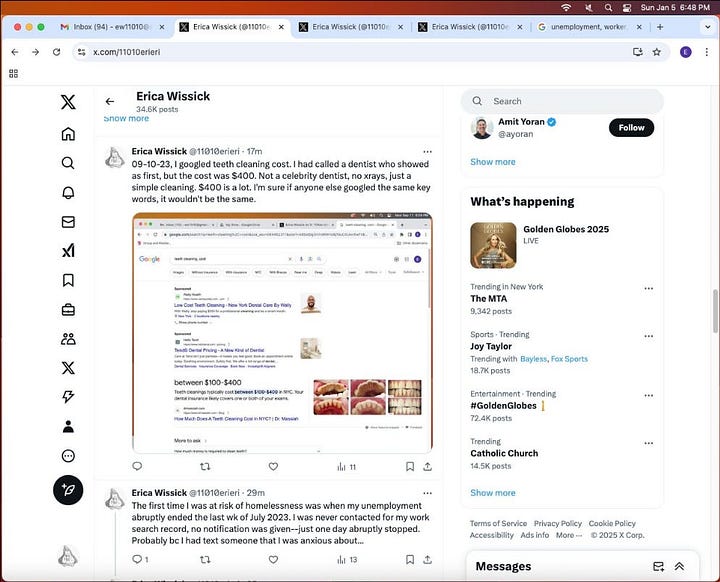
Task: Repost the 17m teeth cleaning post
Action: 205,467
